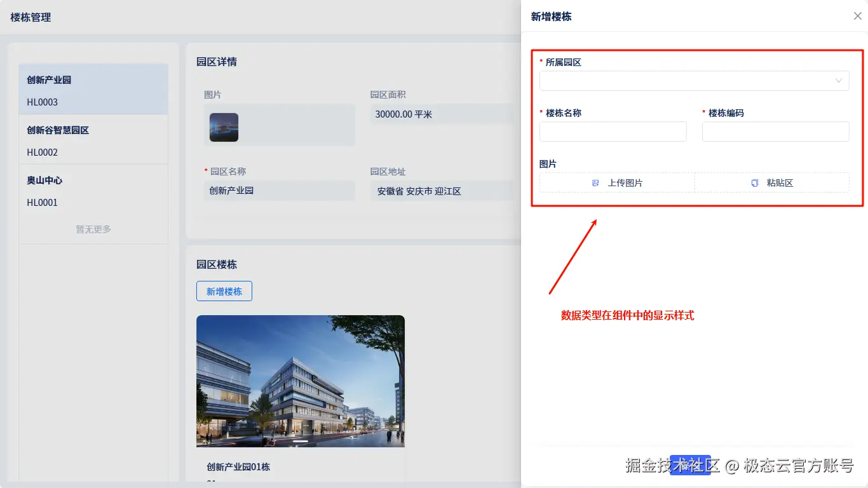The height and width of the screenshot is (488, 868).
Task: Close the 新增楼栋 drawer with X icon
Action: coord(857,17)
